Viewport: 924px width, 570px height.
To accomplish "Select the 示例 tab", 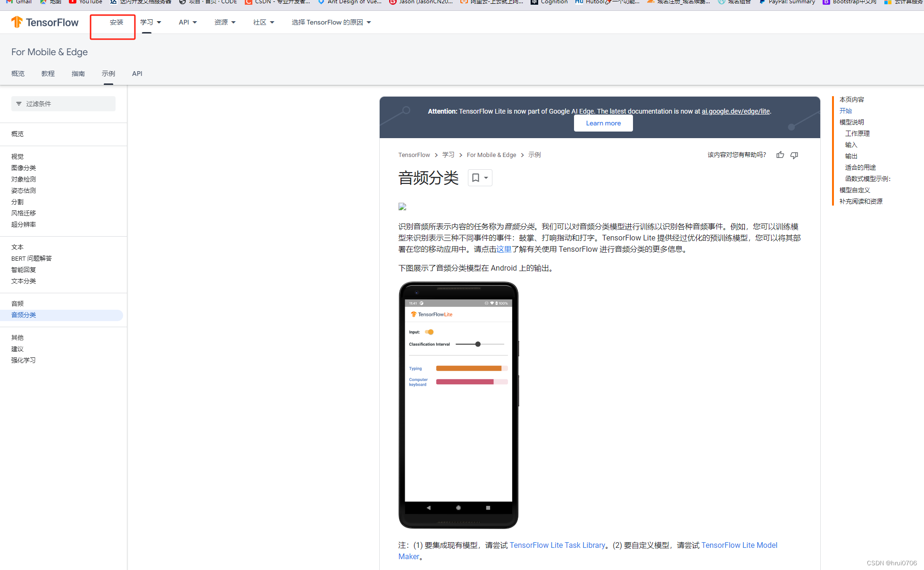I will (108, 74).
